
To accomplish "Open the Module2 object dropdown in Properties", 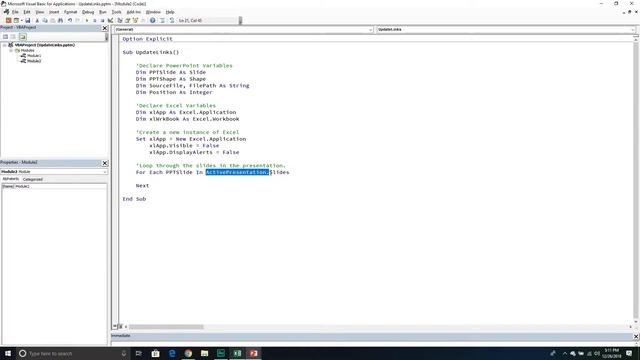I will [105, 172].
